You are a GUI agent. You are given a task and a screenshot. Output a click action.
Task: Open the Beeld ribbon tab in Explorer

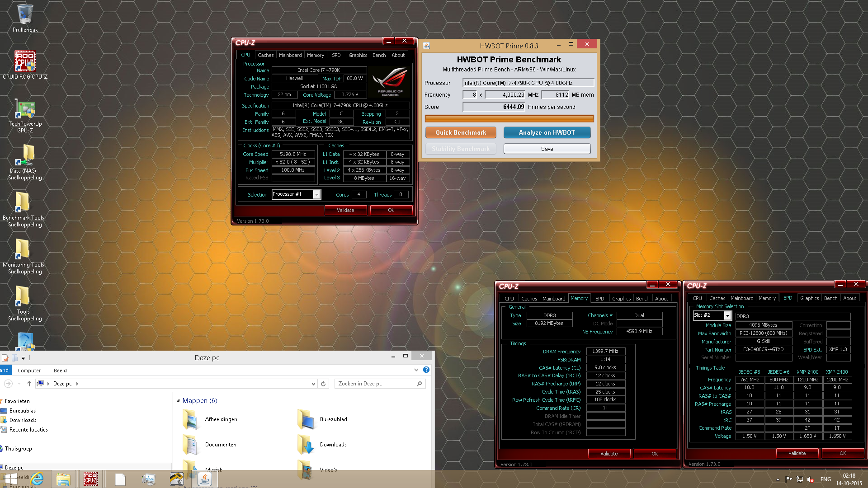click(60, 371)
